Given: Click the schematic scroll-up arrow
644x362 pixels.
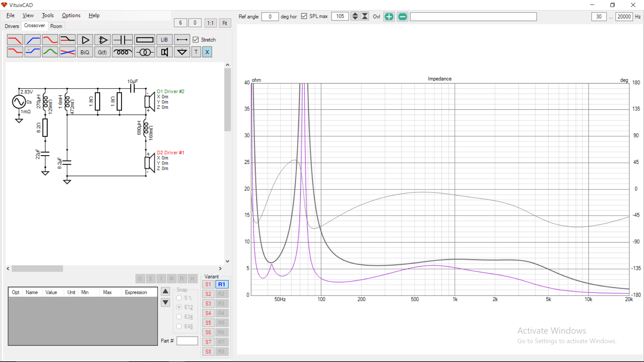Looking at the screenshot, I should [x=228, y=65].
